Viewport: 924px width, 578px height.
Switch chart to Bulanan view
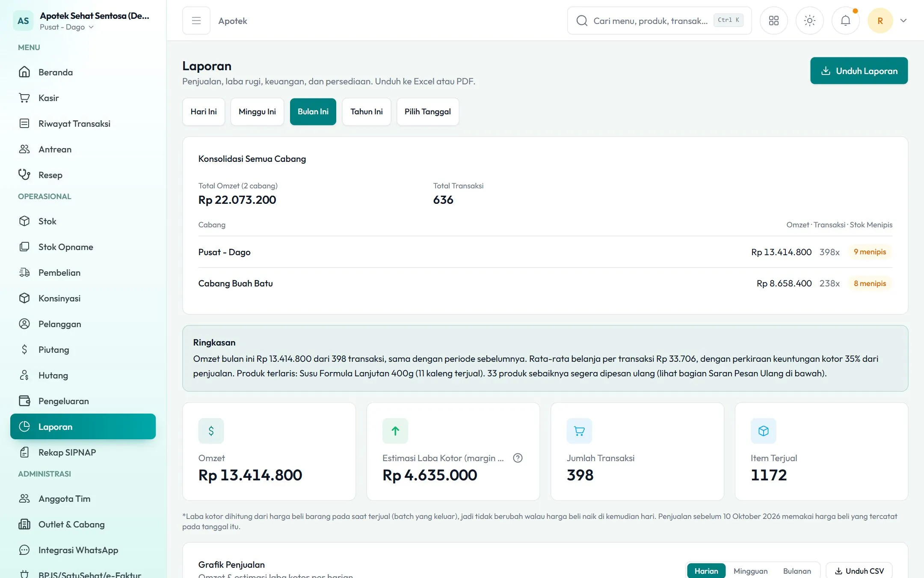[x=797, y=571]
